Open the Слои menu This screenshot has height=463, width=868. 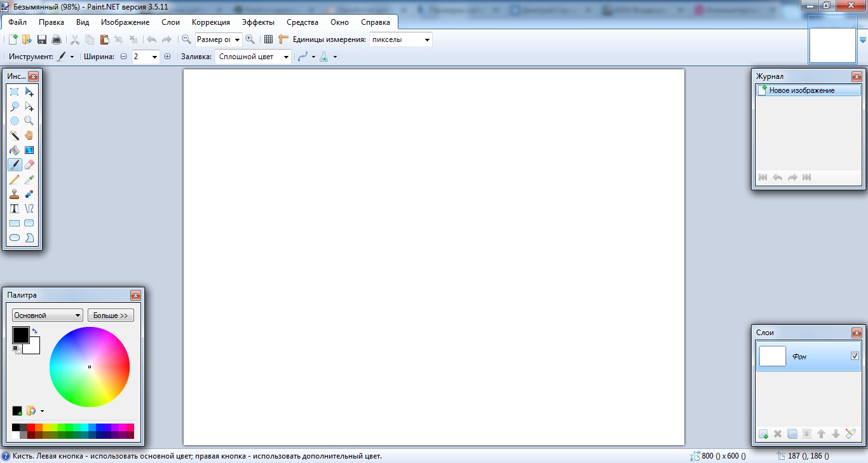(x=171, y=22)
